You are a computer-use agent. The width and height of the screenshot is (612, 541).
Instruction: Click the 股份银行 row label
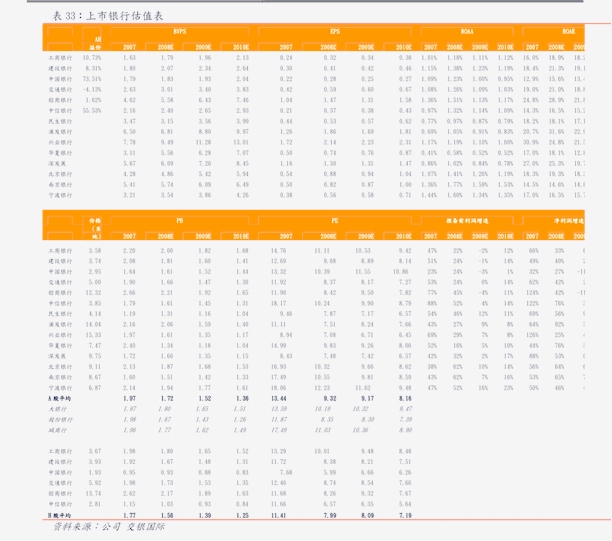(61, 419)
